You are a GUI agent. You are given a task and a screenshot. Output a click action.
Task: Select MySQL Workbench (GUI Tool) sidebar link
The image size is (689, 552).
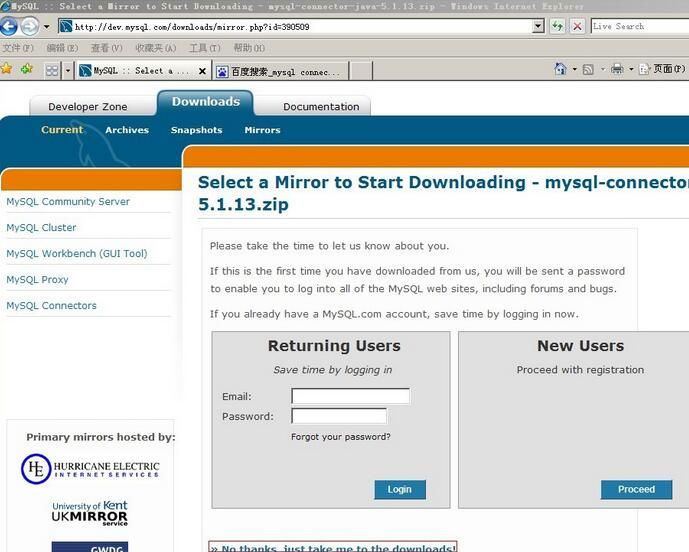(x=77, y=254)
